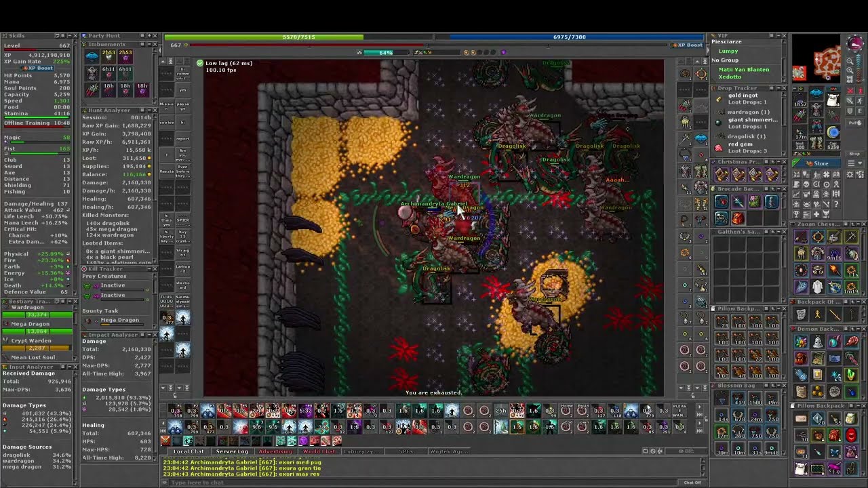Click the SPIER hotkey button

(x=183, y=219)
